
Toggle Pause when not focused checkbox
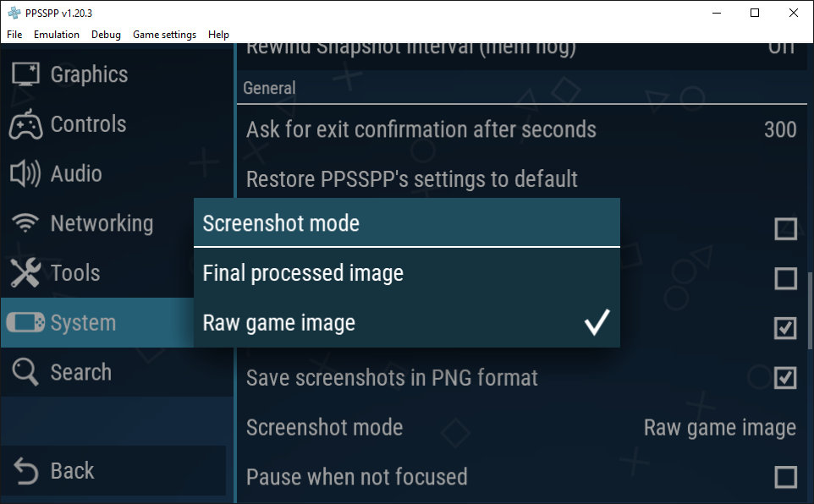tap(785, 476)
